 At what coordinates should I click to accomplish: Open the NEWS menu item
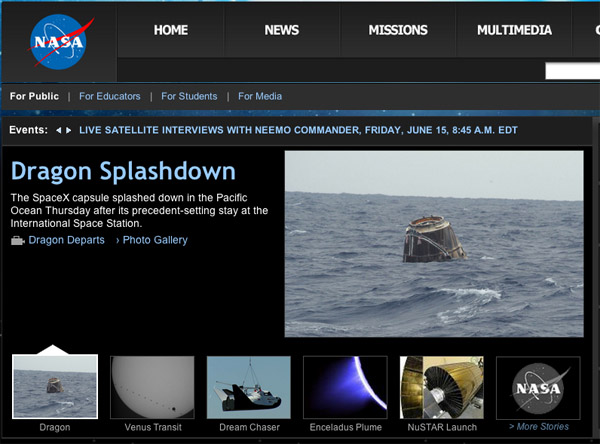coord(282,30)
